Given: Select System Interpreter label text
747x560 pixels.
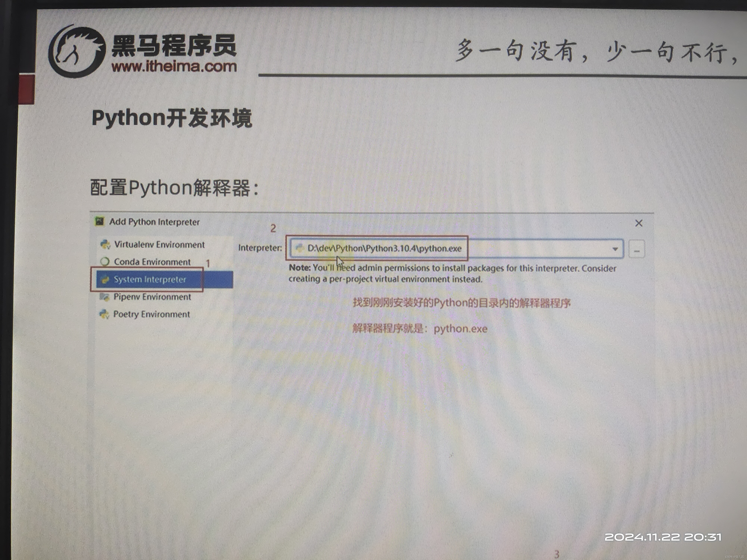Looking at the screenshot, I should point(150,279).
